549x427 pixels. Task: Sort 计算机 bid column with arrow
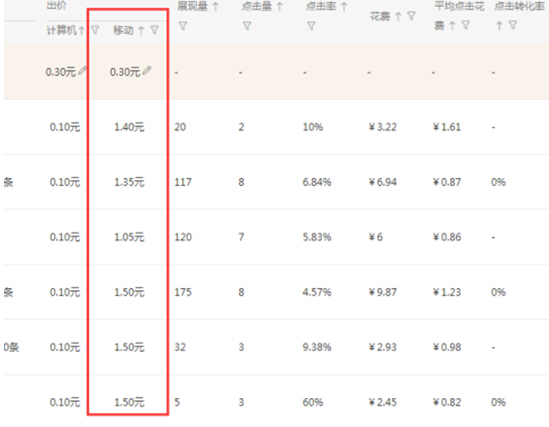pyautogui.click(x=81, y=31)
